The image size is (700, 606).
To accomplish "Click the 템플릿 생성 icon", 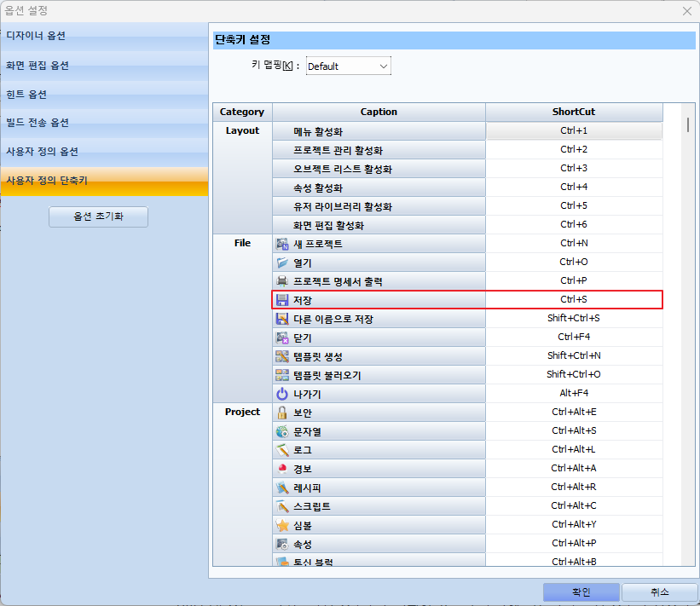I will click(x=283, y=356).
